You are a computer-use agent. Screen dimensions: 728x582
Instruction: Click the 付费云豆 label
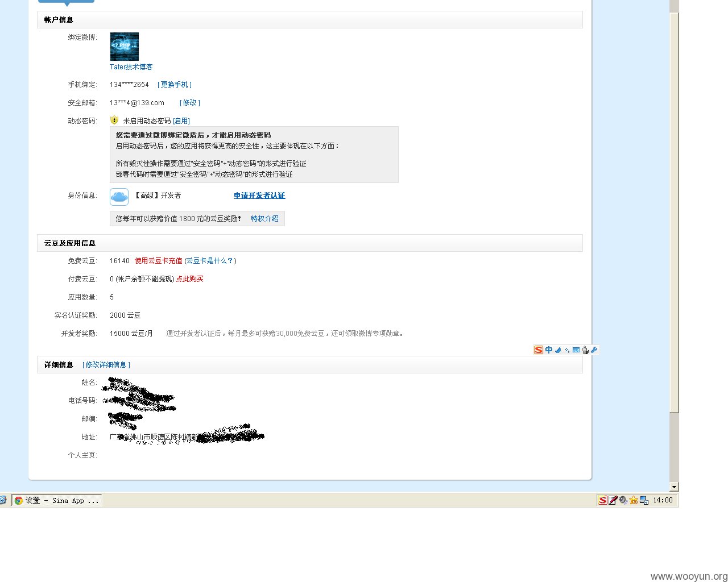82,279
